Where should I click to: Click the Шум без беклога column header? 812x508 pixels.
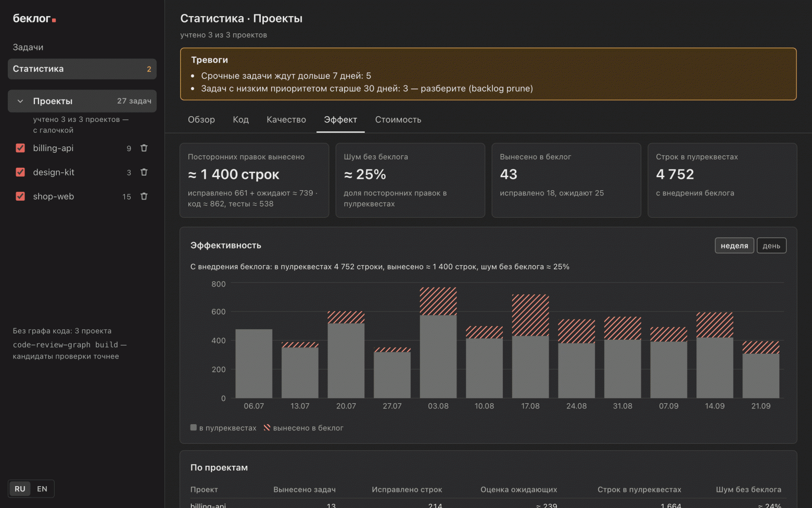tap(748, 490)
